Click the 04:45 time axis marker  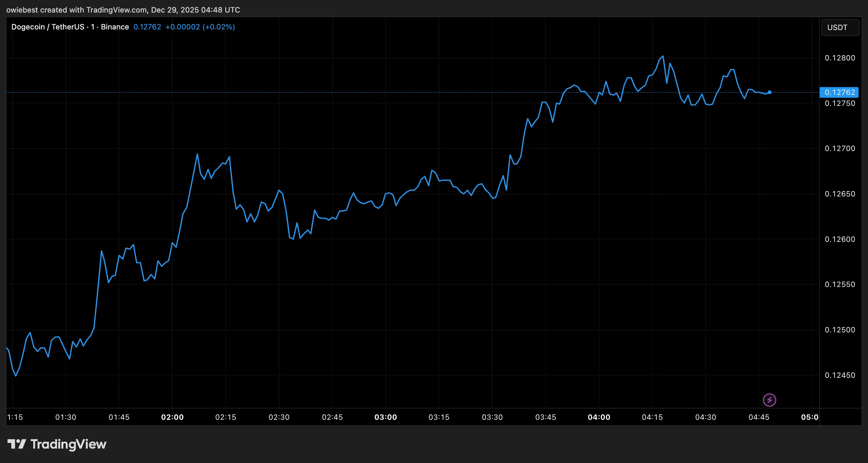[759, 417]
